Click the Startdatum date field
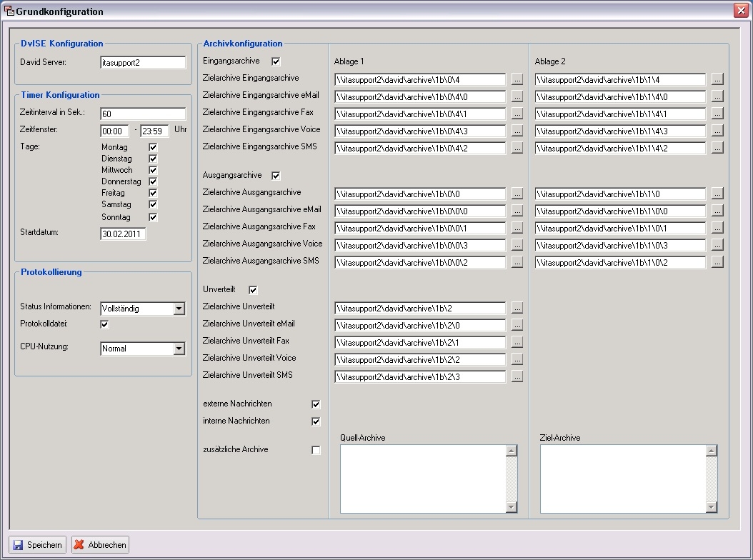Screen dimensions: 753x560 coord(123,234)
